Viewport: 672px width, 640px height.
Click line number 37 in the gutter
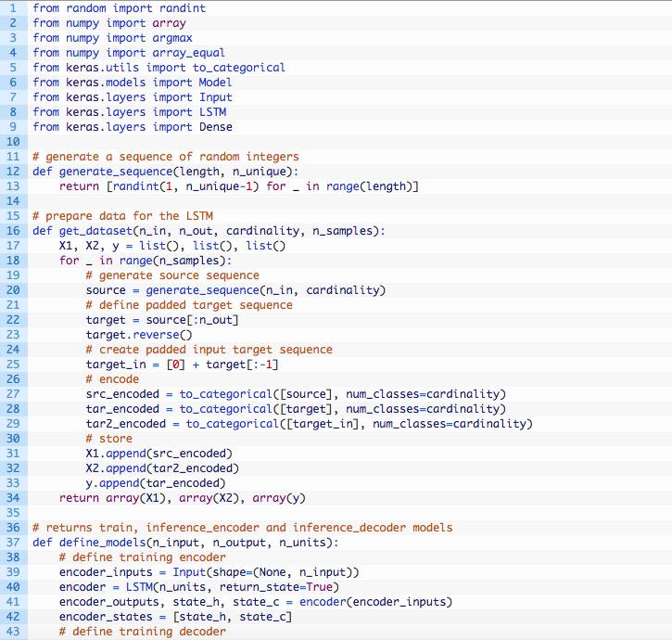pos(13,543)
